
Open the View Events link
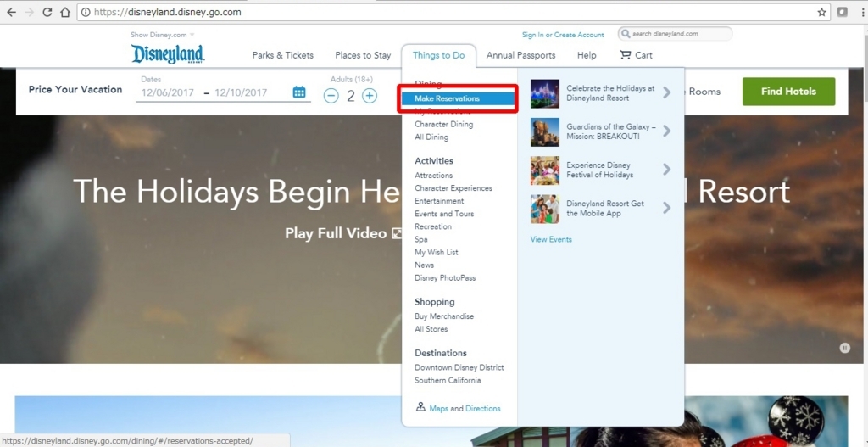[x=551, y=239]
